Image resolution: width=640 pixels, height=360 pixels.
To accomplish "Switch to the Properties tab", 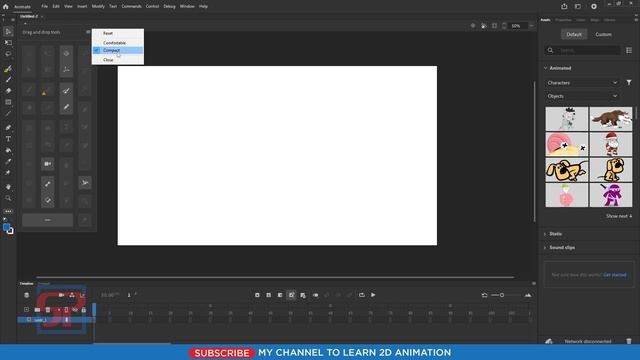I will point(563,20).
